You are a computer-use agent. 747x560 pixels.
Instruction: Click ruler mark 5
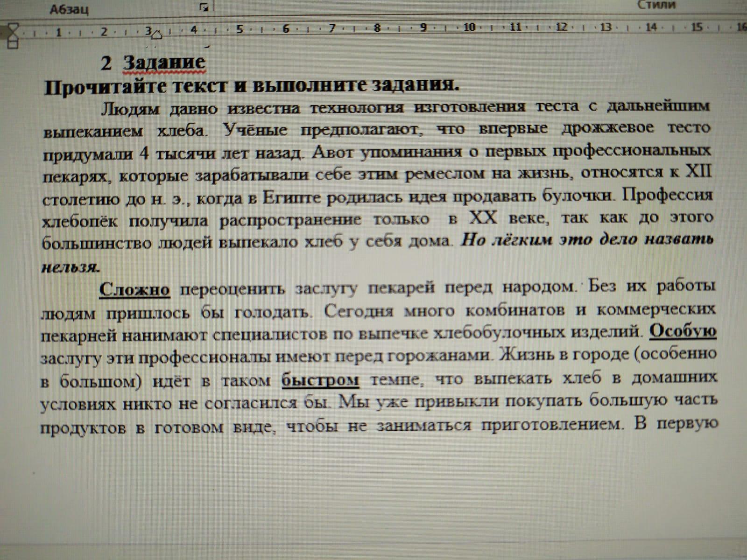click(240, 30)
